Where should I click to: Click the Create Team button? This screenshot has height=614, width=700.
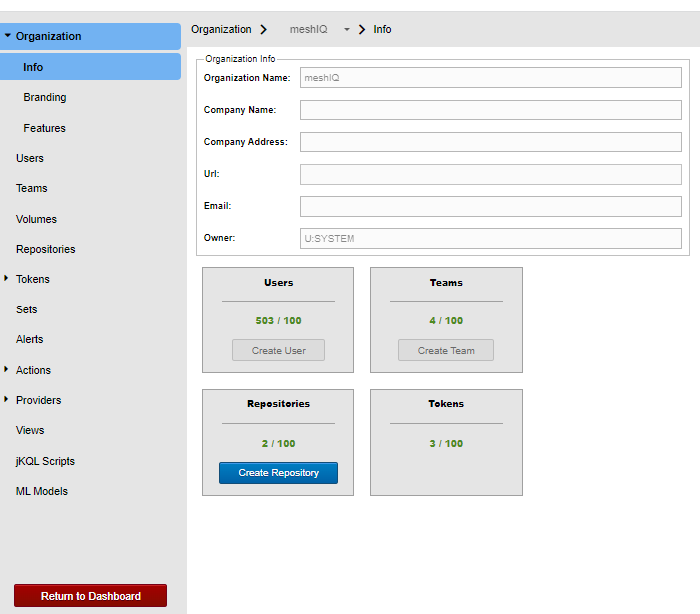[x=446, y=350]
